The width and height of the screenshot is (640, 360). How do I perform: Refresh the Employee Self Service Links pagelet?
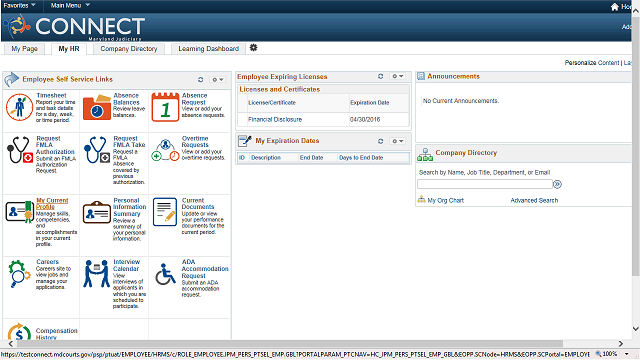[x=200, y=80]
